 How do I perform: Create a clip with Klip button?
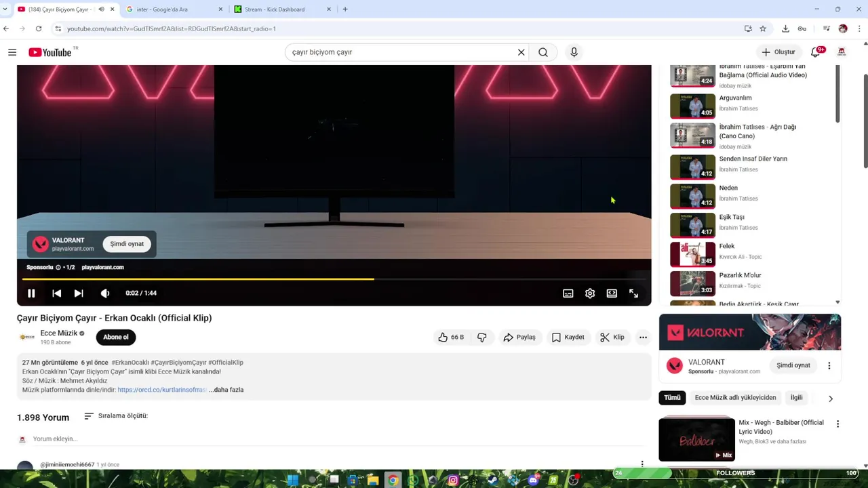click(x=612, y=337)
